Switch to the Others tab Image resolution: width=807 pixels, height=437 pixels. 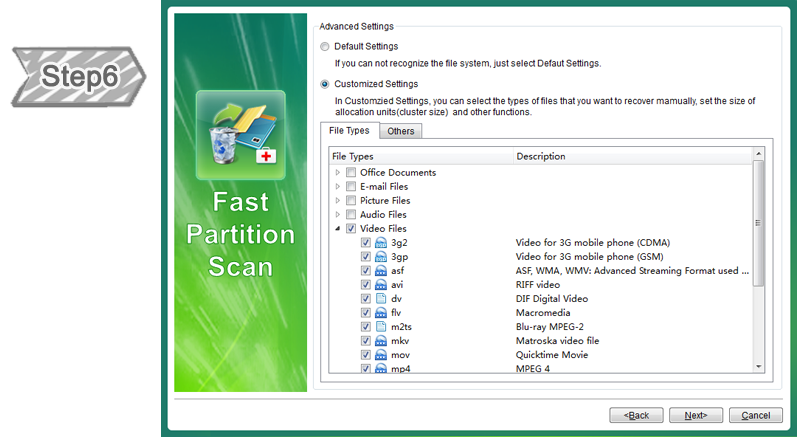click(400, 132)
